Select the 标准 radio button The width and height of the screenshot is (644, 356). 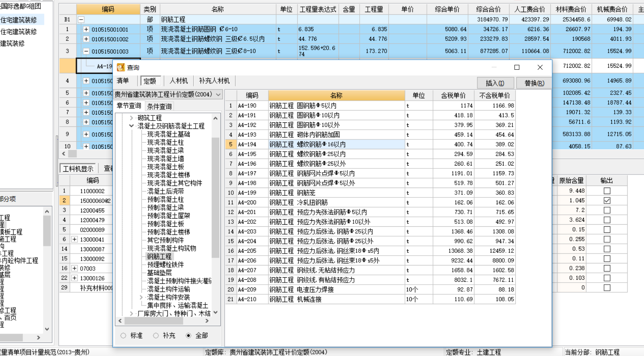point(123,336)
